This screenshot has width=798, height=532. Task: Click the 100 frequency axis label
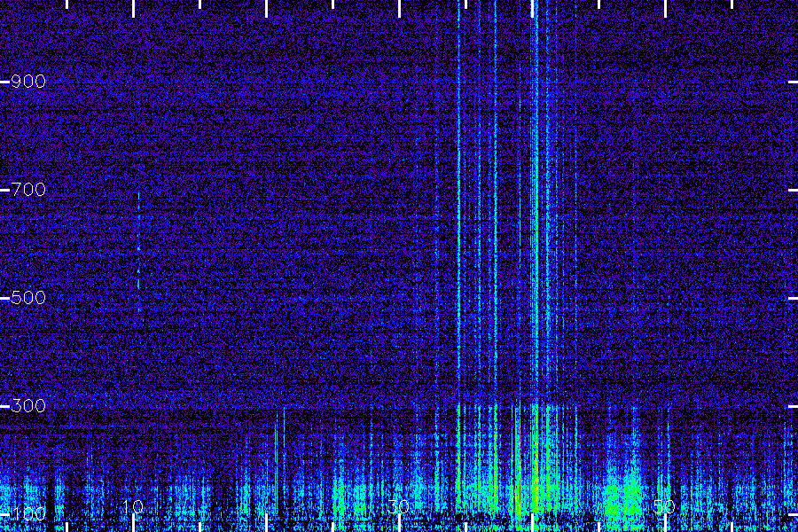coord(28,513)
